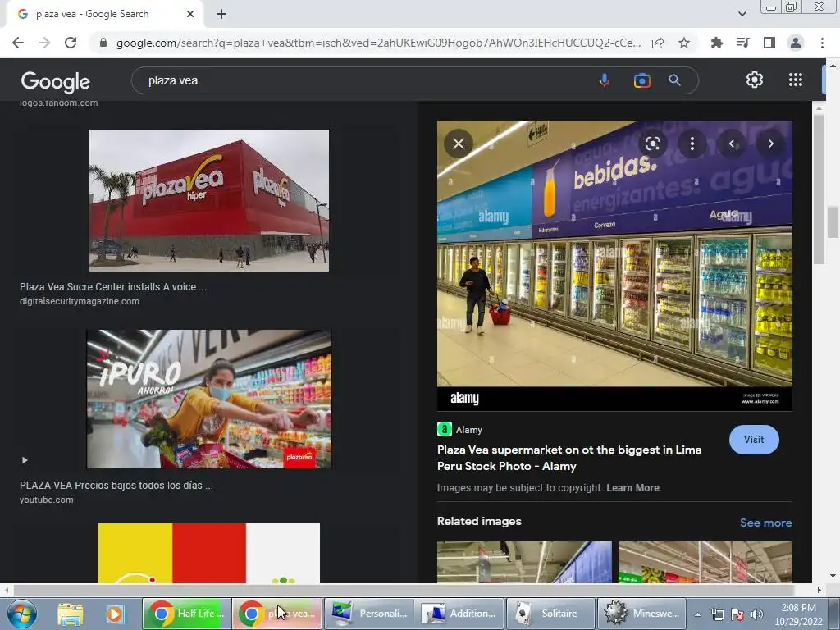Screen dimensions: 840x630
Task: Open Plaza Vea Sucre Center installs caption
Action: pyautogui.click(x=113, y=286)
